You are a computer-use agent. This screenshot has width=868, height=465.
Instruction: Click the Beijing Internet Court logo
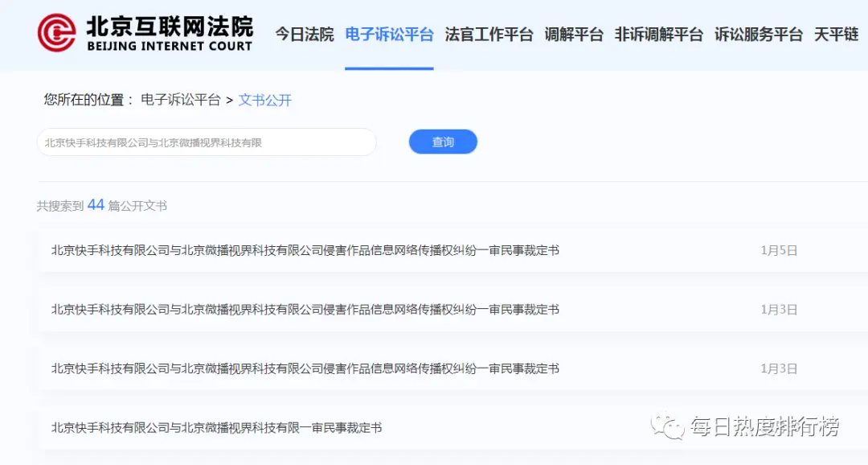(x=145, y=33)
